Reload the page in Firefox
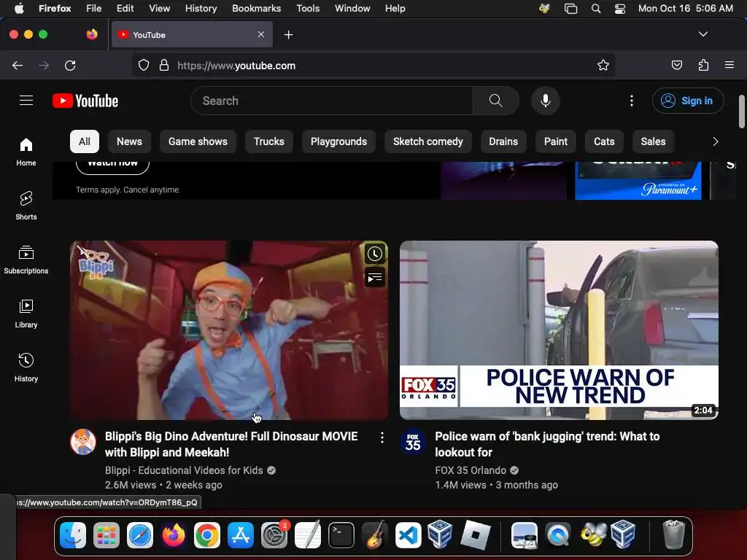This screenshot has height=560, width=747. [x=70, y=65]
